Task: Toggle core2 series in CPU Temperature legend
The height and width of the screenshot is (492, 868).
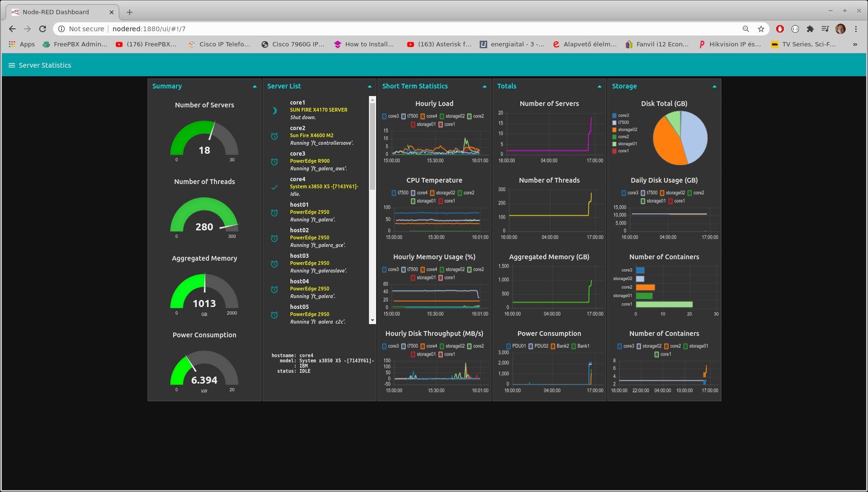Action: (466, 193)
